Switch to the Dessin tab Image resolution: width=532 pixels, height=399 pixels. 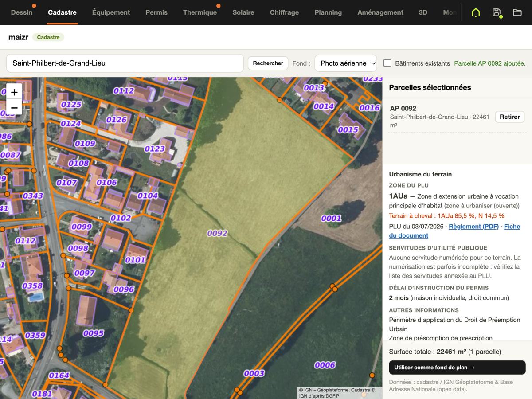click(22, 12)
